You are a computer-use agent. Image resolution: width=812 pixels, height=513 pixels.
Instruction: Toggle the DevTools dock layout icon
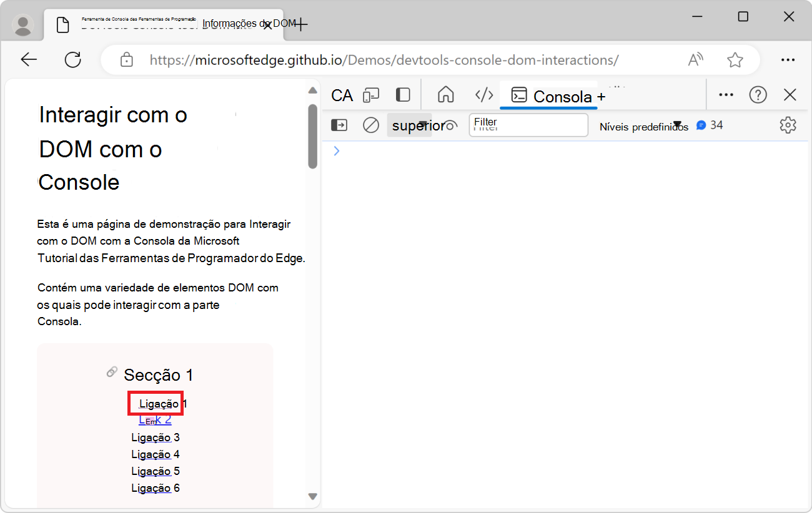pyautogui.click(x=402, y=95)
